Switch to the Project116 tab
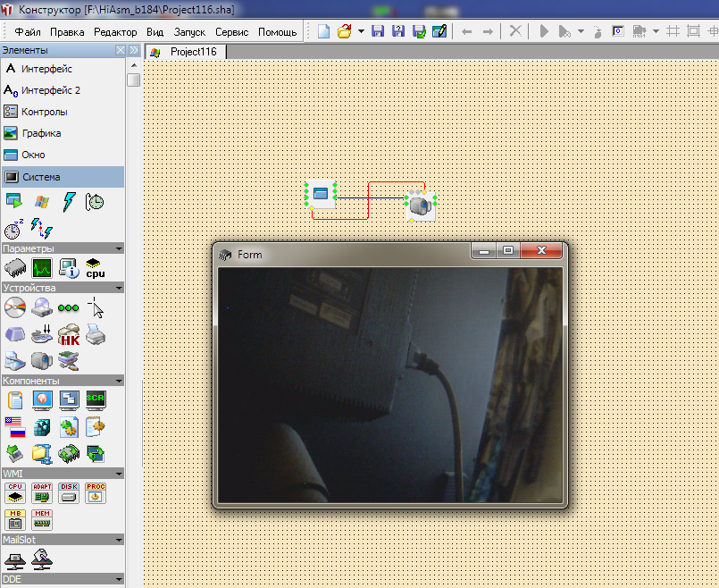The width and height of the screenshot is (719, 588). pyautogui.click(x=186, y=52)
